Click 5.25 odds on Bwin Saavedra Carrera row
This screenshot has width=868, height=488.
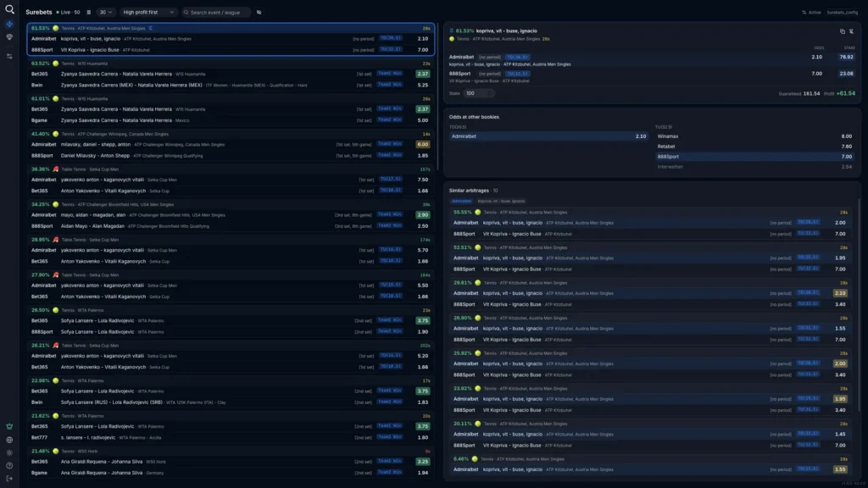pos(423,86)
